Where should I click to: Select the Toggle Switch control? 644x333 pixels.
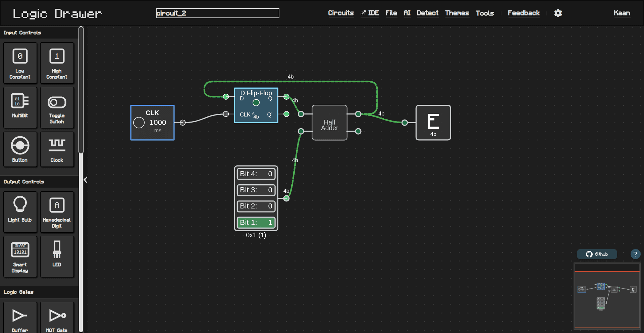(57, 107)
